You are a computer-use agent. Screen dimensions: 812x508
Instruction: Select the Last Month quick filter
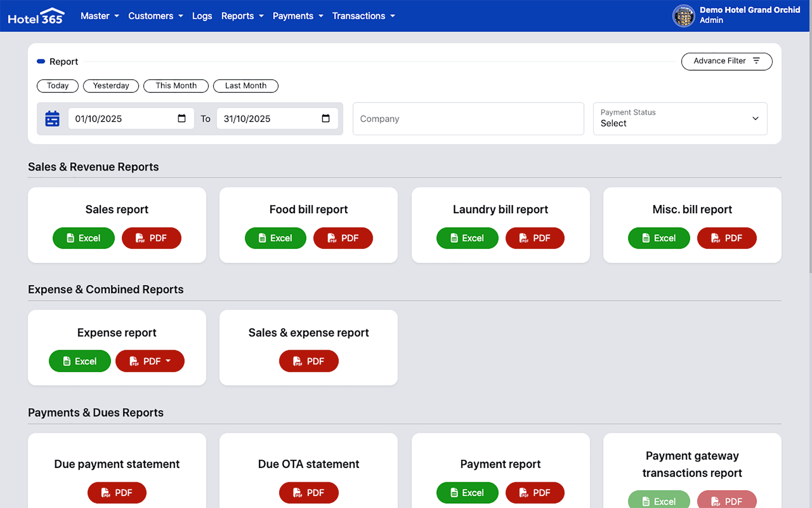point(246,86)
